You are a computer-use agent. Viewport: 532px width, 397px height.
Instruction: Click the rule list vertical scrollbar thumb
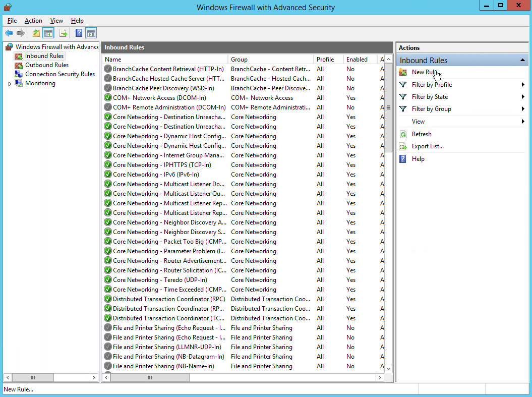pyautogui.click(x=388, y=108)
